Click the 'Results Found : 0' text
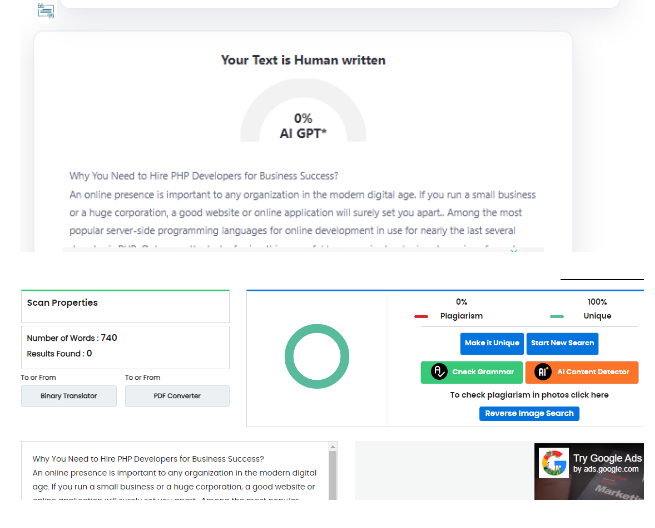This screenshot has height=528, width=655. pyautogui.click(x=59, y=354)
